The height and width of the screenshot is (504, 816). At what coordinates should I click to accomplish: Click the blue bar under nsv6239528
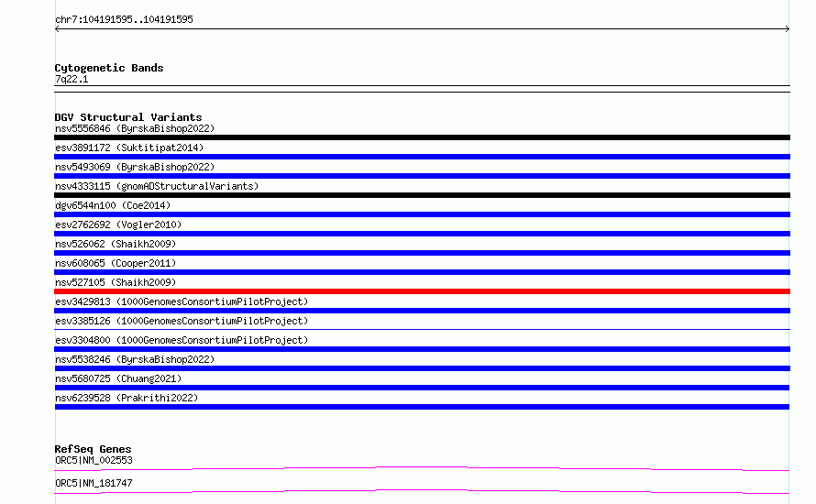[x=422, y=407]
